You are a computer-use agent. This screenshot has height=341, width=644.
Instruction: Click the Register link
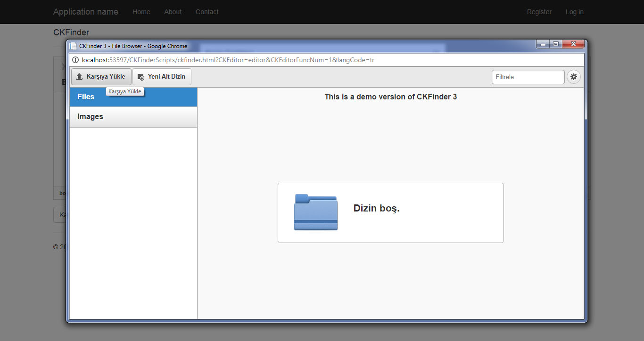539,12
